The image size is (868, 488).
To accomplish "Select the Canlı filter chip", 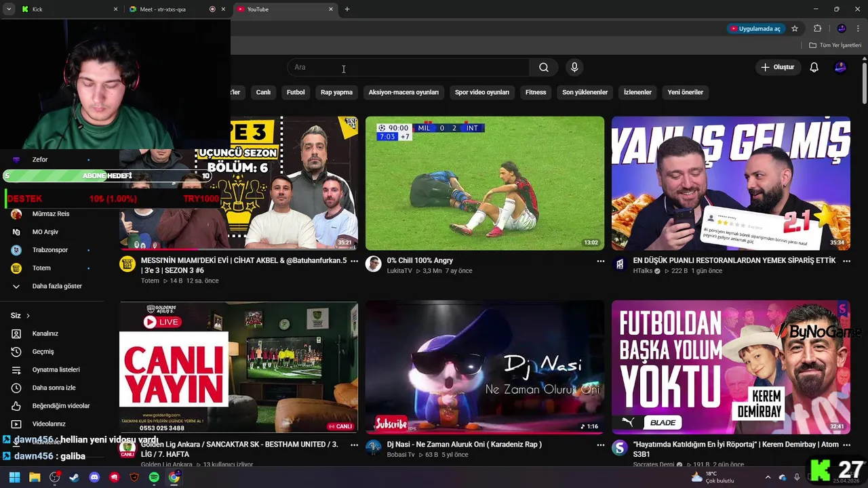I will click(x=263, y=92).
